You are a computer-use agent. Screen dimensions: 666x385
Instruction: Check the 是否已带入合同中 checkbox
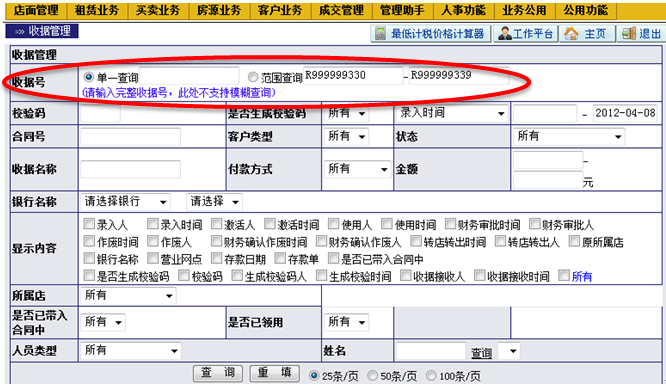tap(333, 258)
